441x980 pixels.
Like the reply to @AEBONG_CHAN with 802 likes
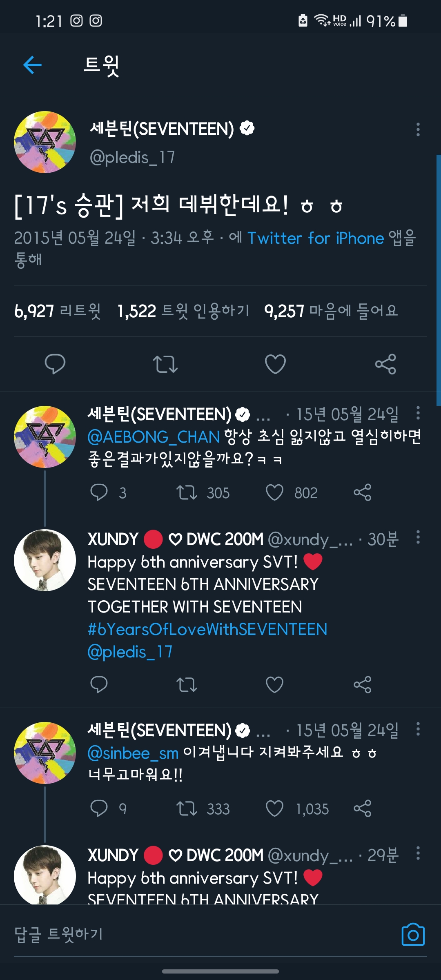[x=275, y=492]
